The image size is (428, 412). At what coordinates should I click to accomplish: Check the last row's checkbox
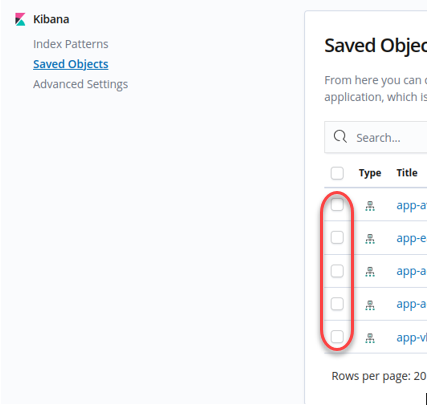pyautogui.click(x=337, y=337)
